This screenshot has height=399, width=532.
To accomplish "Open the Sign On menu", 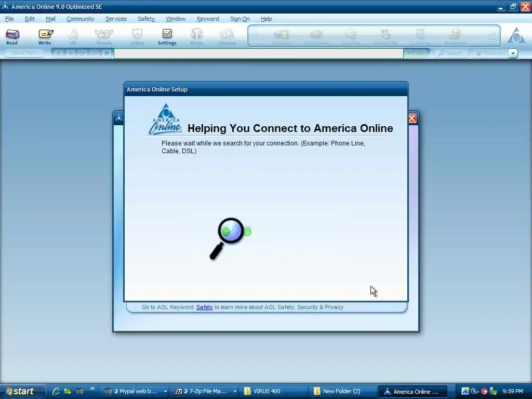I will (240, 19).
